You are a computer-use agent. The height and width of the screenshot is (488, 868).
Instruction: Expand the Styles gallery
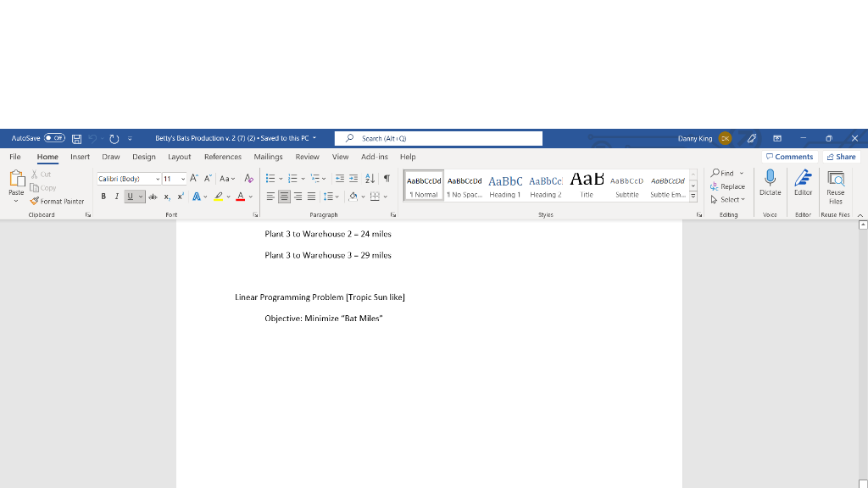(693, 196)
